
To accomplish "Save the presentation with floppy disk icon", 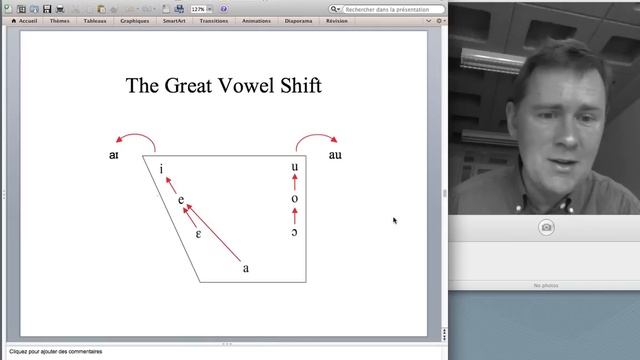I will click(x=47, y=9).
